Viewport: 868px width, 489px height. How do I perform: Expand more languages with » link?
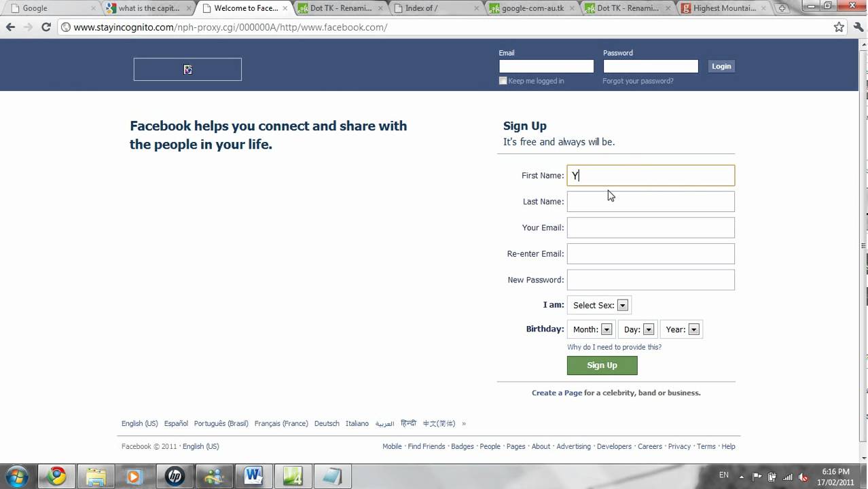tap(464, 424)
